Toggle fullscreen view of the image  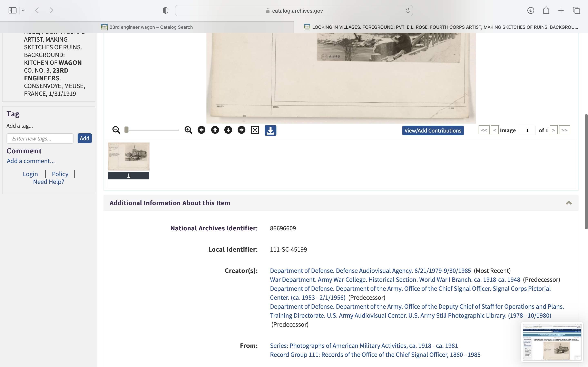tap(255, 130)
